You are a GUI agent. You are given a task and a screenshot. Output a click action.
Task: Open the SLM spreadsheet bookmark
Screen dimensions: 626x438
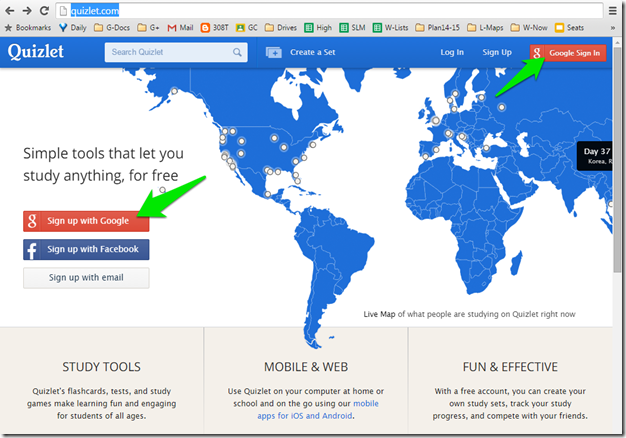point(352,28)
